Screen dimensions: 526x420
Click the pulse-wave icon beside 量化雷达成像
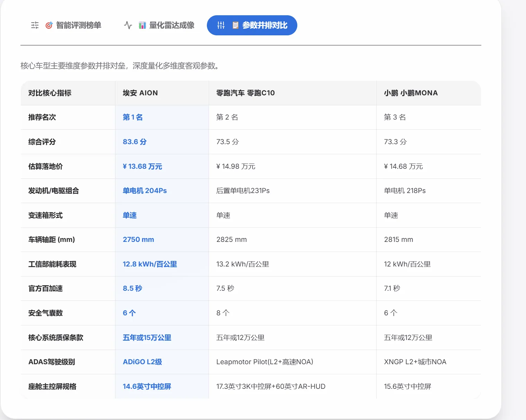[128, 25]
